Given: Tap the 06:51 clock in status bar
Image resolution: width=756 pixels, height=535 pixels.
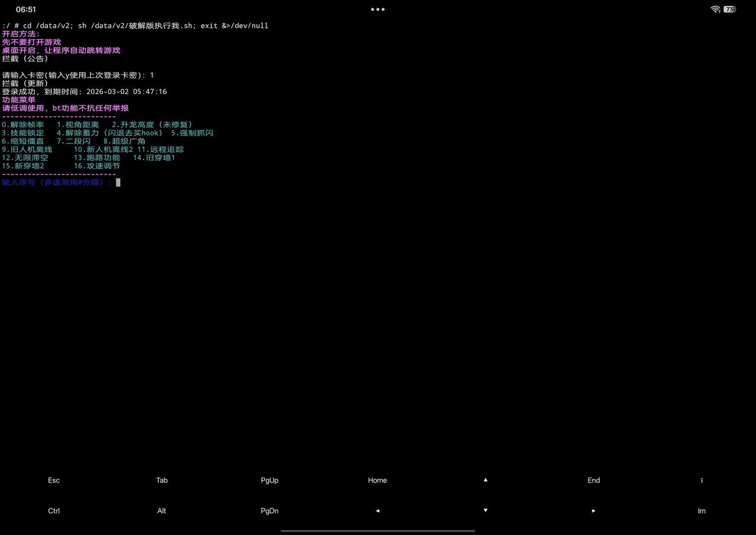Looking at the screenshot, I should (x=26, y=9).
